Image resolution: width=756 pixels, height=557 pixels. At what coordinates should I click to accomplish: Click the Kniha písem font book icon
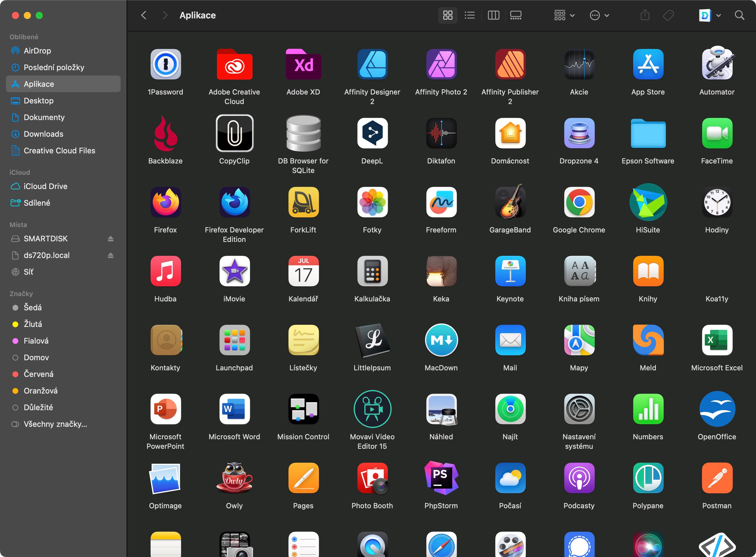(579, 271)
